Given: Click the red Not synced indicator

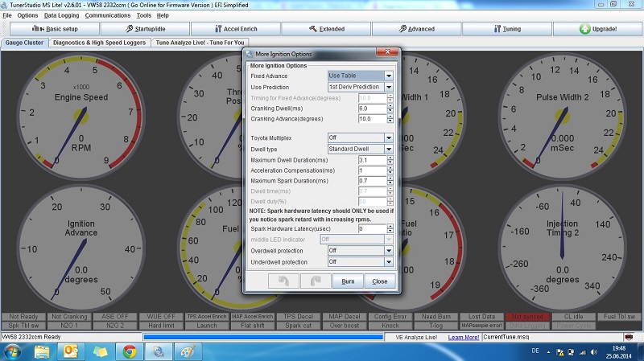Looking at the screenshot, I should 528,317.
